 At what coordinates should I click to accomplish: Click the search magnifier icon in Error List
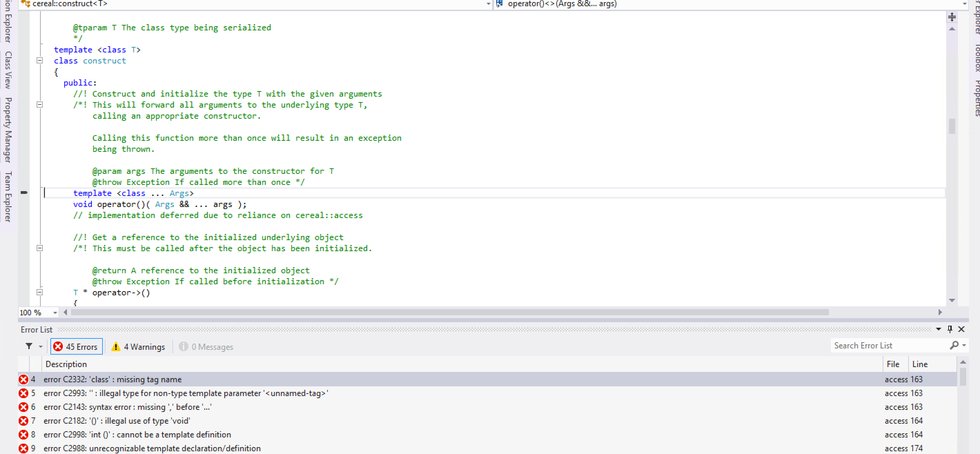tap(954, 345)
